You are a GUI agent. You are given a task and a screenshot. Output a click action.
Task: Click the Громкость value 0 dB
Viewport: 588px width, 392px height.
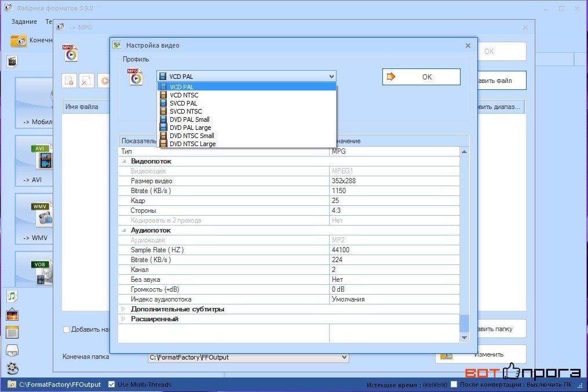tap(394, 289)
